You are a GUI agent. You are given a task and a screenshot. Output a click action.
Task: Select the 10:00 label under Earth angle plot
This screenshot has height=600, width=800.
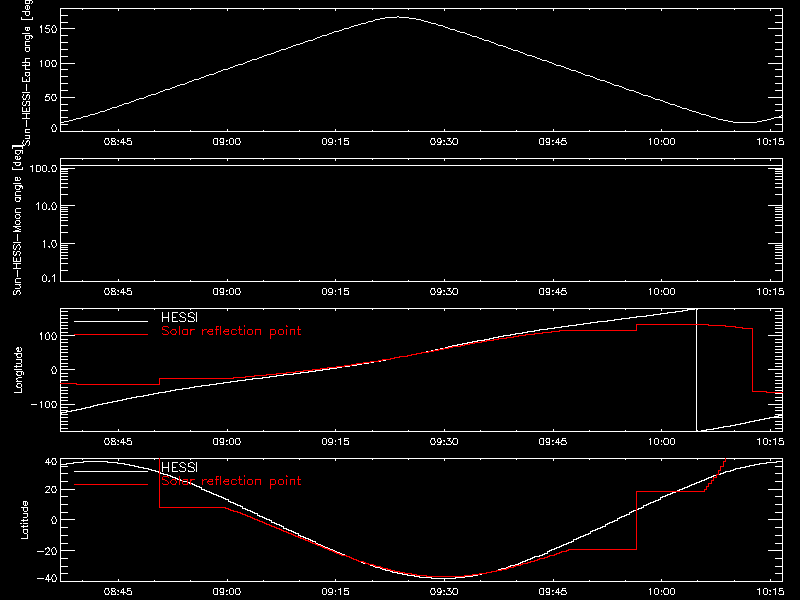pyautogui.click(x=661, y=142)
